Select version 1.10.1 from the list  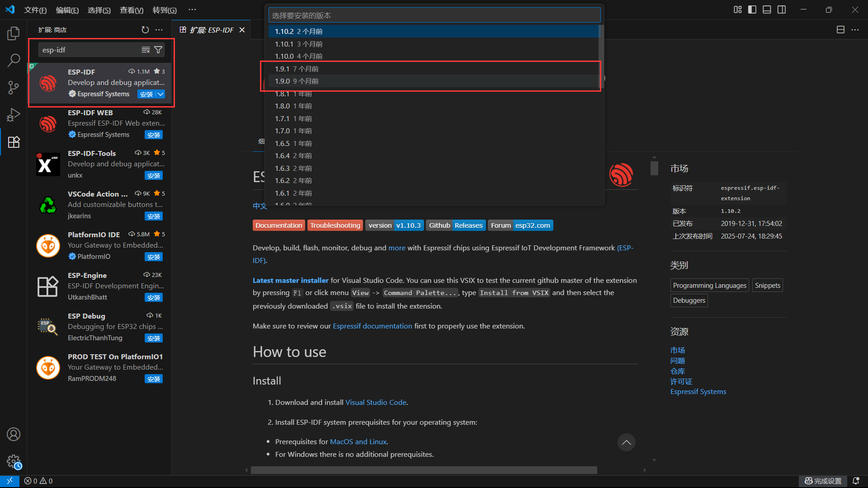tap(434, 44)
